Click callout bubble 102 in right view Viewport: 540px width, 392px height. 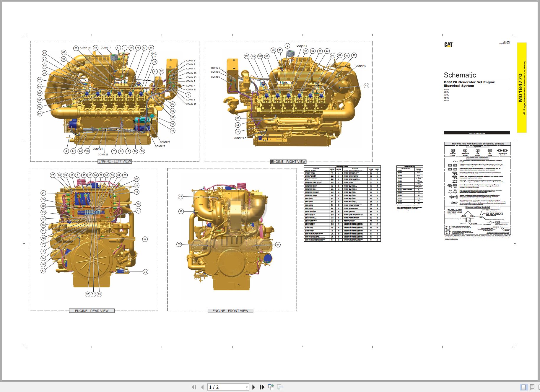247,56
